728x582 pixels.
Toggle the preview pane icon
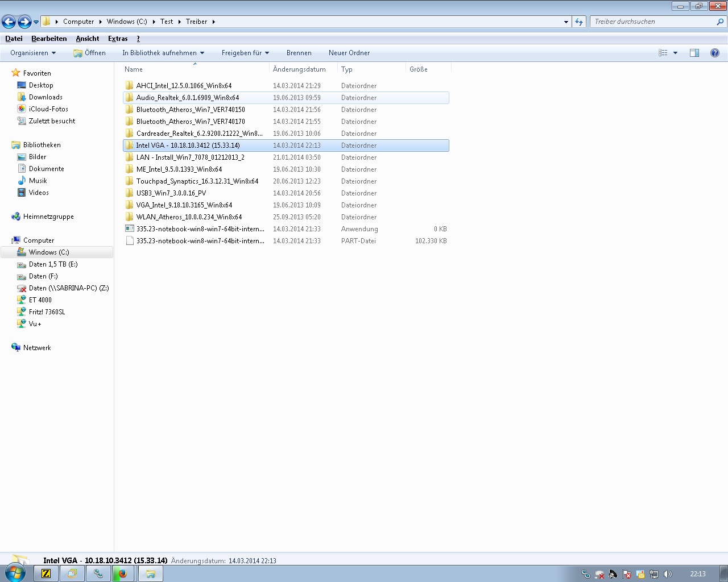(694, 53)
